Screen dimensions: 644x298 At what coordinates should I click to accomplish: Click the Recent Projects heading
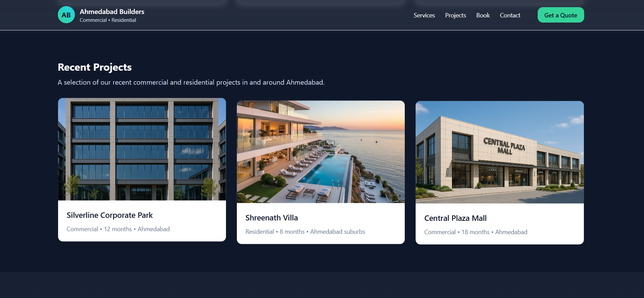coord(95,67)
